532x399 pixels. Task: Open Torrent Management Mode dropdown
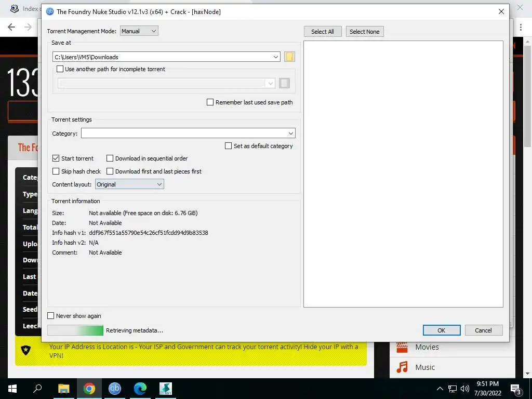[139, 31]
